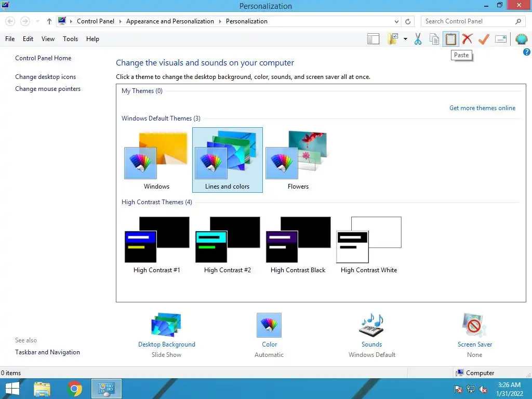Open the Edit menu
Screen dimensions: 532x399
[x=28, y=38]
